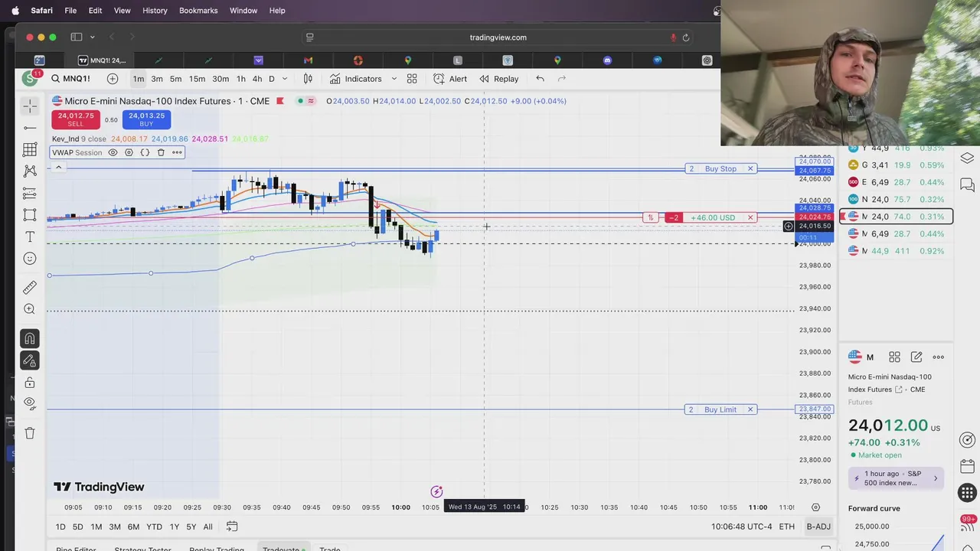
Task: Select the 15m timeframe
Action: click(x=197, y=79)
